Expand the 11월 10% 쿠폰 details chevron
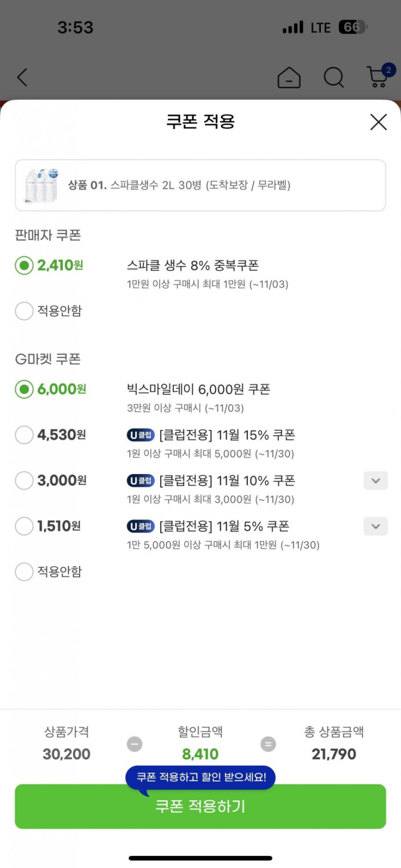The height and width of the screenshot is (868, 401). [x=376, y=481]
